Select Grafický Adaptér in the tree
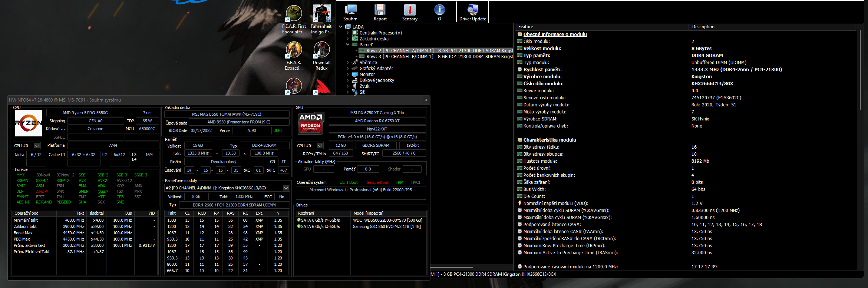Screen dimensions: 868x288 376,69
